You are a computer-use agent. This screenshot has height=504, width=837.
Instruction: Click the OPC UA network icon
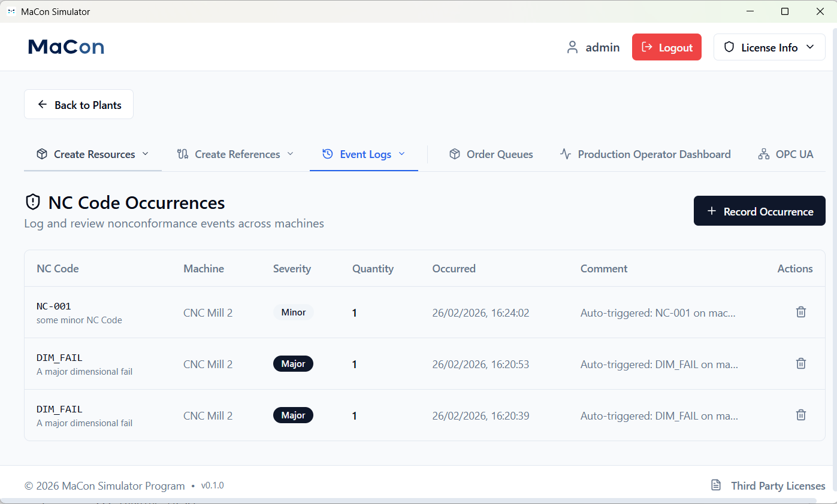[763, 154]
